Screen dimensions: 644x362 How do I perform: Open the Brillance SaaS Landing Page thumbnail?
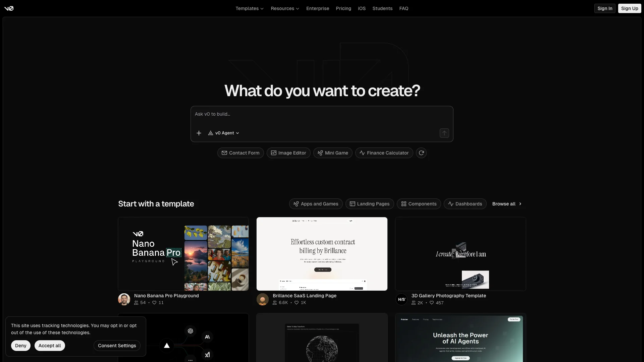point(322,254)
